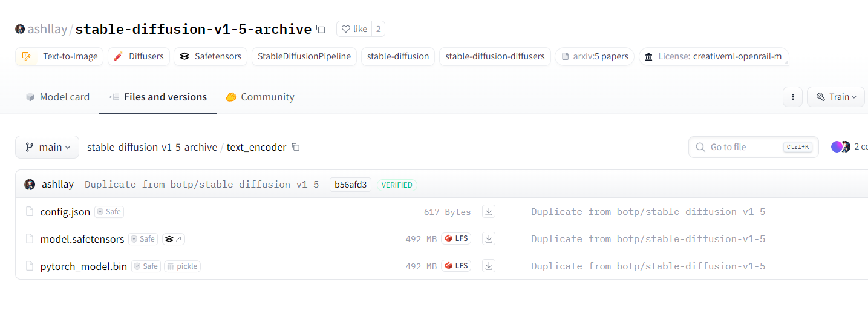Click 492 MB size of model.safetensors
Image resolution: width=868 pixels, height=319 pixels.
coord(421,239)
